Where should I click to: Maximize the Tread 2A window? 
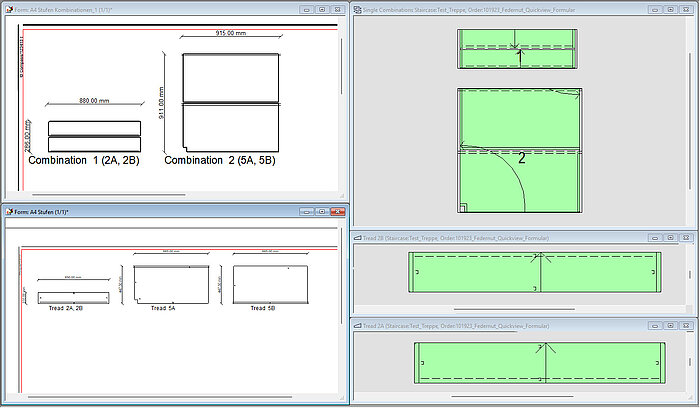[671, 326]
